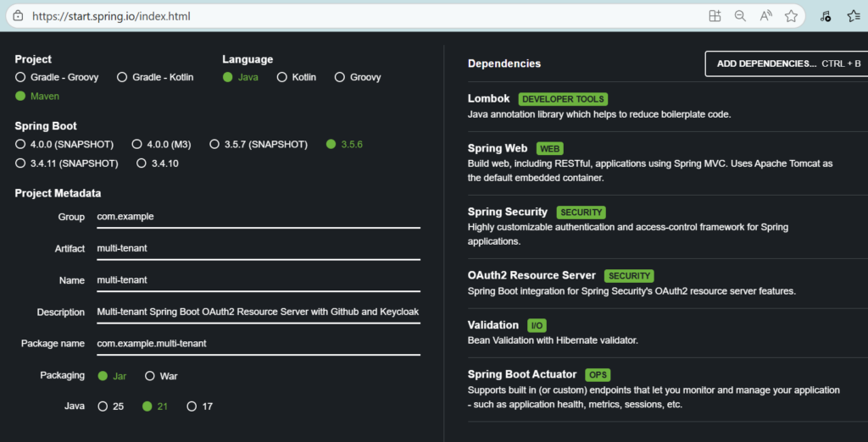Add page to favorites with star icon

pyautogui.click(x=791, y=16)
